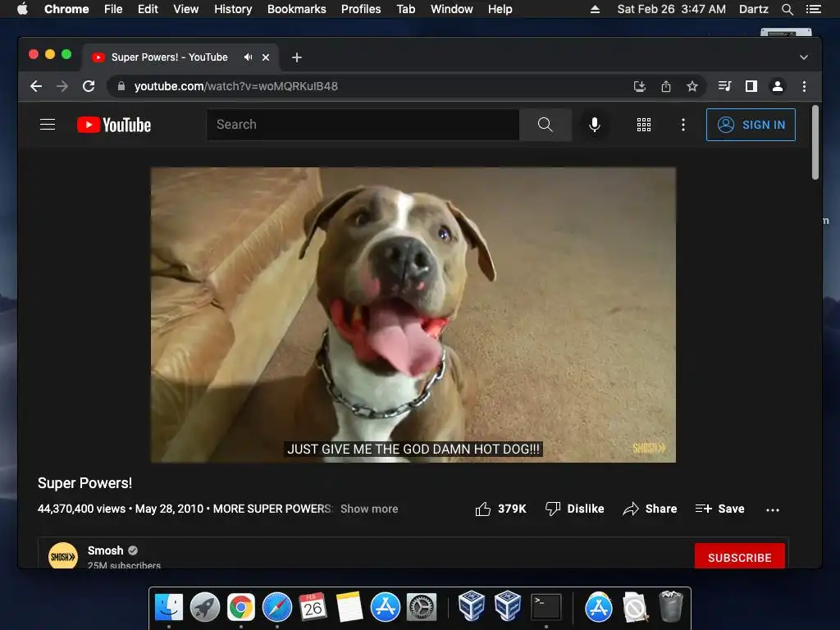Go forward with the browser forward arrow
Screen dimensions: 840x630
62,86
